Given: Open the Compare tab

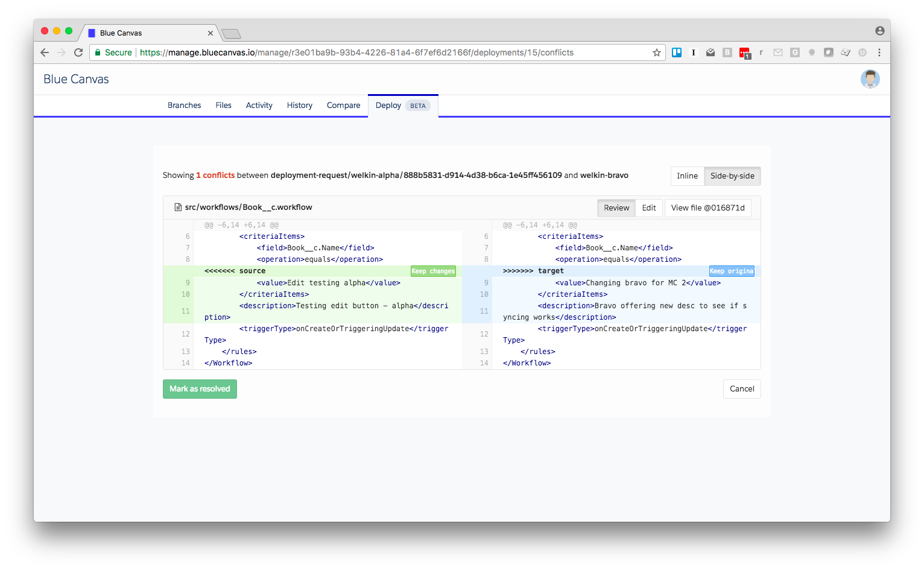Looking at the screenshot, I should 343,105.
